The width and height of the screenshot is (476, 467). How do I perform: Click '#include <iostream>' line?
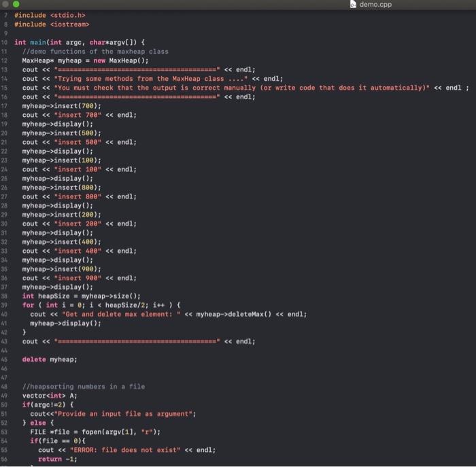click(x=52, y=24)
